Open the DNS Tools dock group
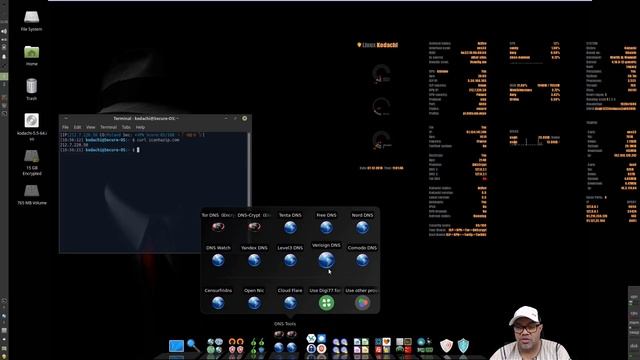The image size is (640, 360). point(285,342)
